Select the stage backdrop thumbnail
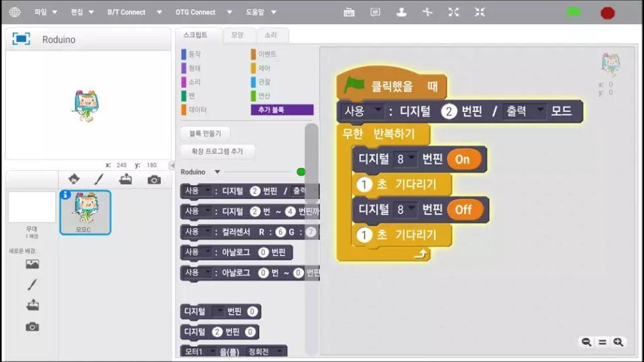This screenshot has height=362, width=644. point(32,207)
